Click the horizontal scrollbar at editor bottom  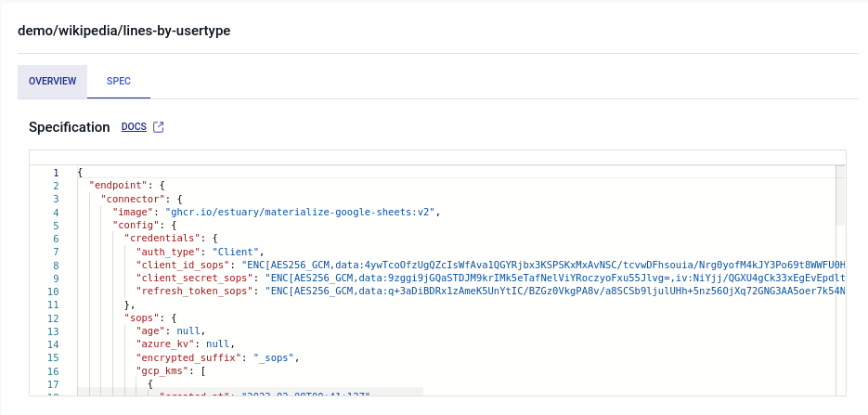(250, 393)
